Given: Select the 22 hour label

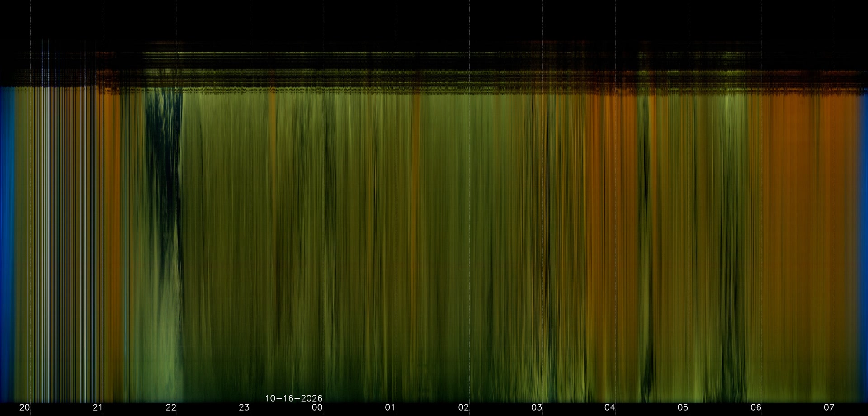Looking at the screenshot, I should [x=171, y=407].
